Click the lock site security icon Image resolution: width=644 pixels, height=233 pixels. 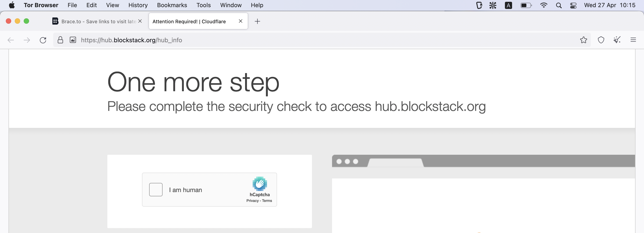coord(60,40)
